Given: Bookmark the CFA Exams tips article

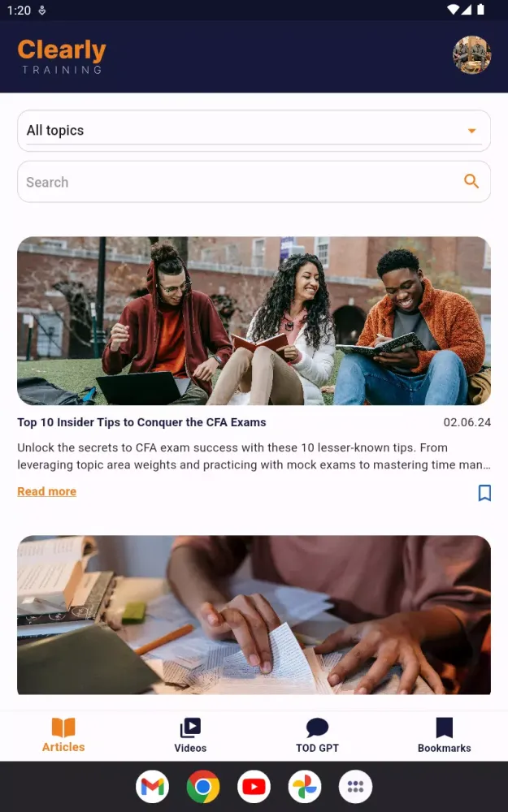Looking at the screenshot, I should (x=484, y=493).
